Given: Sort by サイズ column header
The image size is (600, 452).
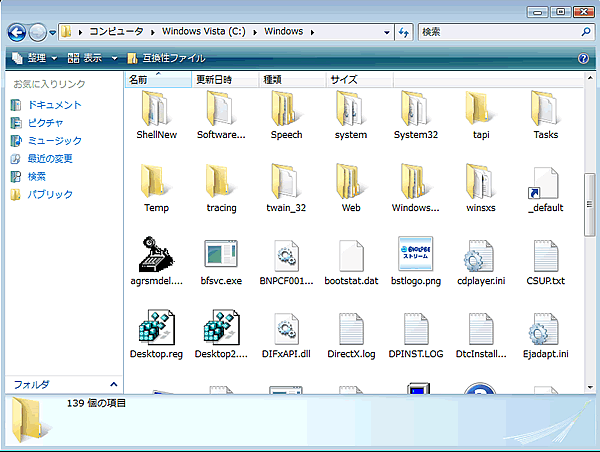Looking at the screenshot, I should click(x=360, y=80).
